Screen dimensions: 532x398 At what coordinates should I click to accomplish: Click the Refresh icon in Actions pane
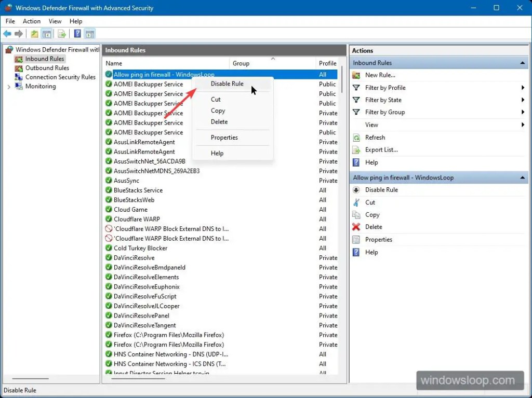pos(356,138)
